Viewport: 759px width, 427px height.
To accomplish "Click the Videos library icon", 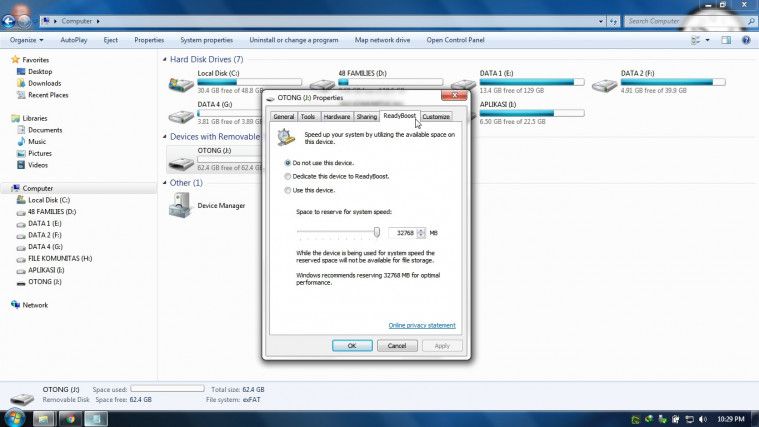I will coord(21,165).
